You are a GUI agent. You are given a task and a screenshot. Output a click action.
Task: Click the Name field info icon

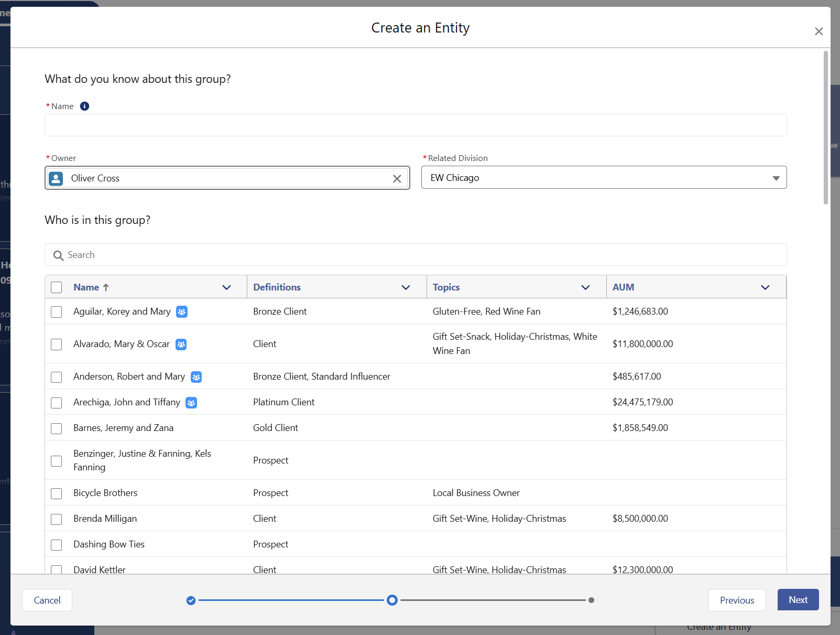(x=84, y=106)
